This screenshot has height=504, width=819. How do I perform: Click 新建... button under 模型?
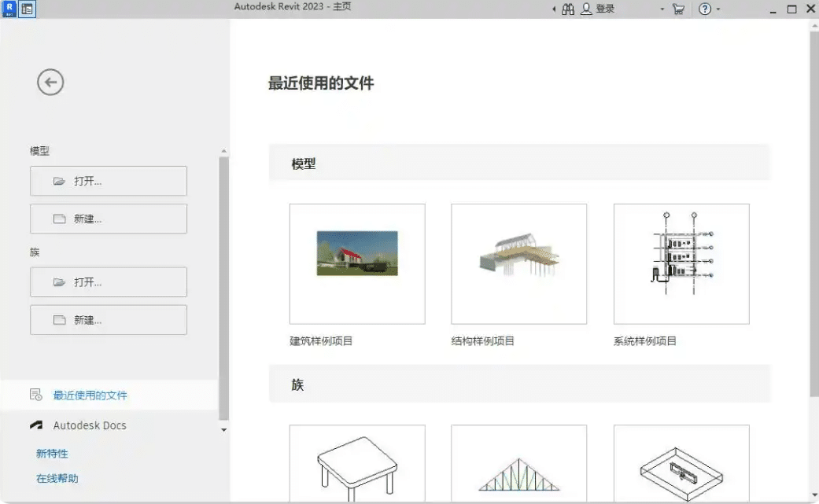tap(109, 219)
